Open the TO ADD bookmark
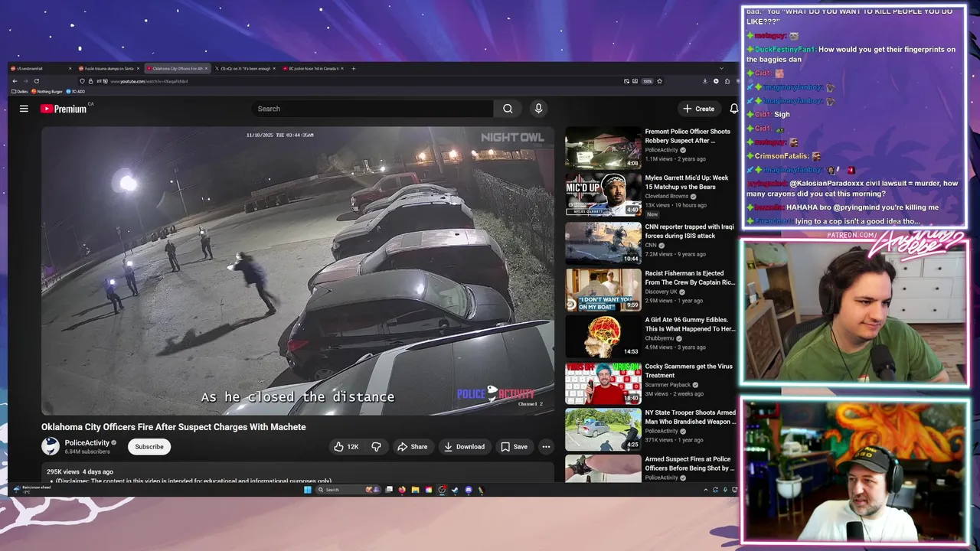This screenshot has width=980, height=551. click(x=76, y=91)
